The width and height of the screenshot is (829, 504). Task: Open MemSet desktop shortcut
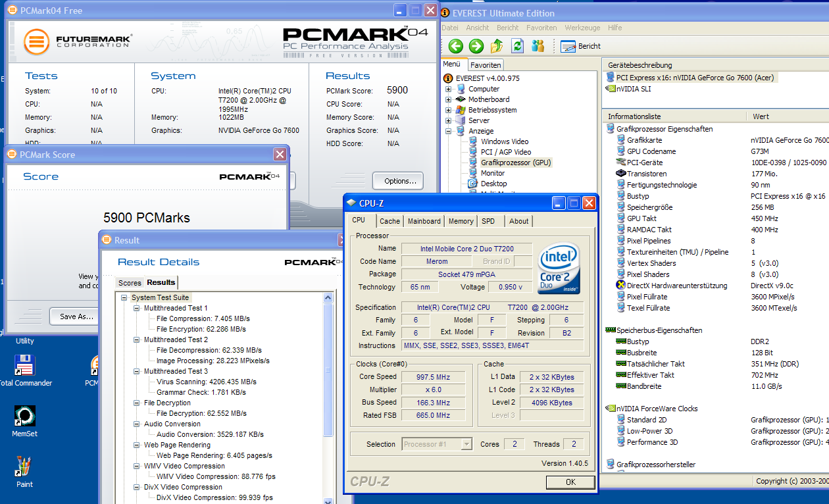pyautogui.click(x=25, y=421)
